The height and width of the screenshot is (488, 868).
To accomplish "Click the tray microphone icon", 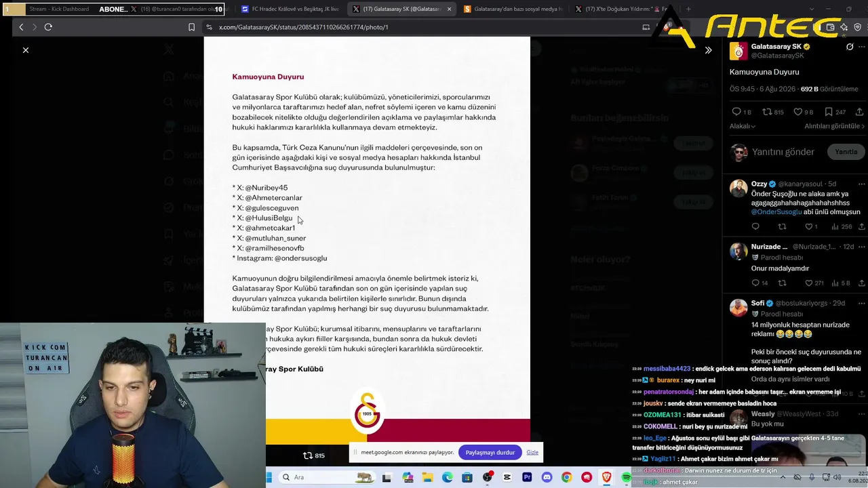I will 812,477.
